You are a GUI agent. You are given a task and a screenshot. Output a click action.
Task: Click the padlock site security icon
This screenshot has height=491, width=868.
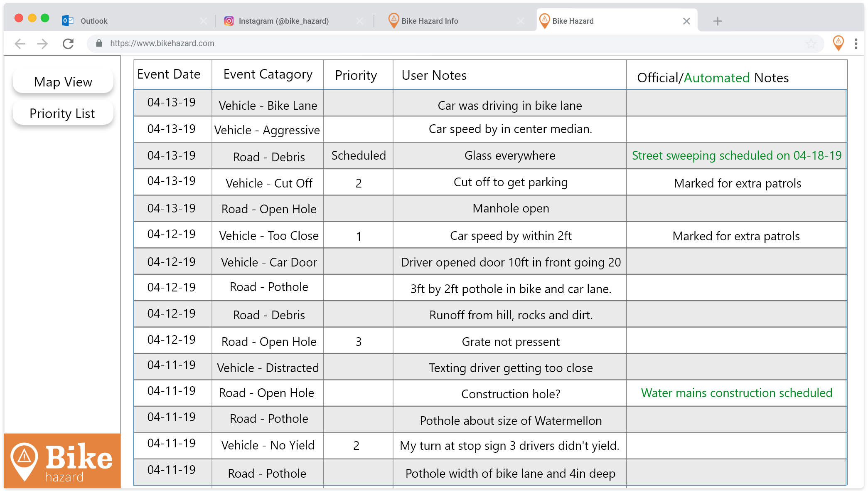click(99, 43)
